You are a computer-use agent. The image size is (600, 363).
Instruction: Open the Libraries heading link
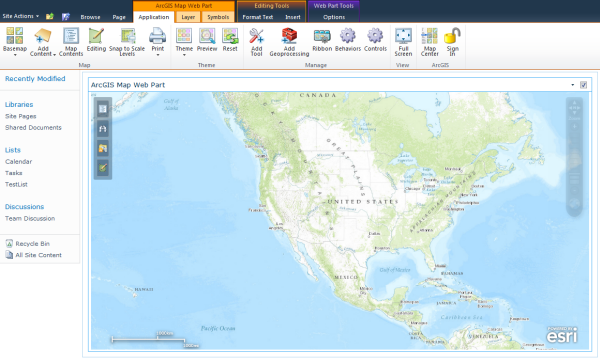click(x=19, y=104)
